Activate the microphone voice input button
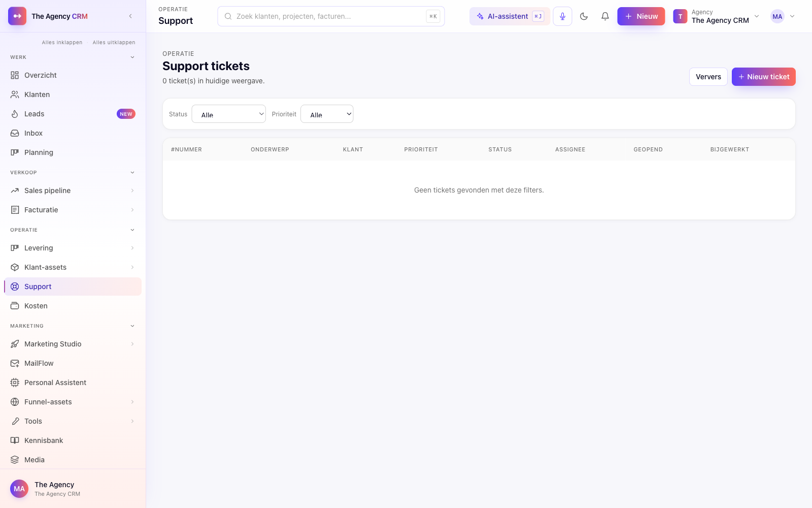 click(x=562, y=16)
